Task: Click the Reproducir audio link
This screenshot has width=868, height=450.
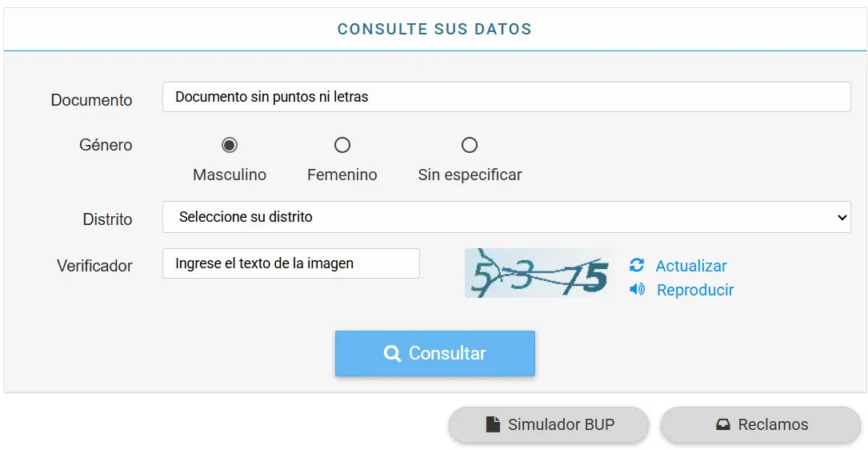Action: pos(695,290)
